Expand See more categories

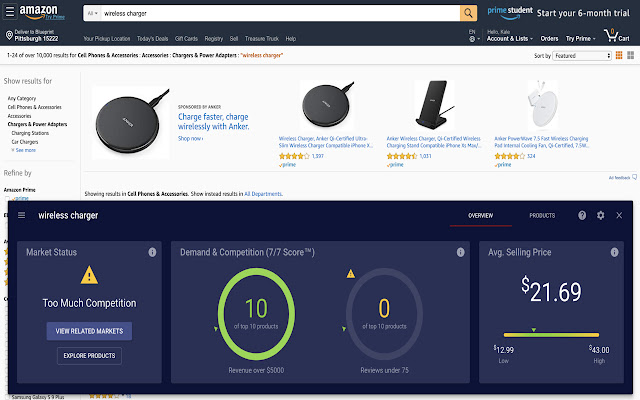24,150
